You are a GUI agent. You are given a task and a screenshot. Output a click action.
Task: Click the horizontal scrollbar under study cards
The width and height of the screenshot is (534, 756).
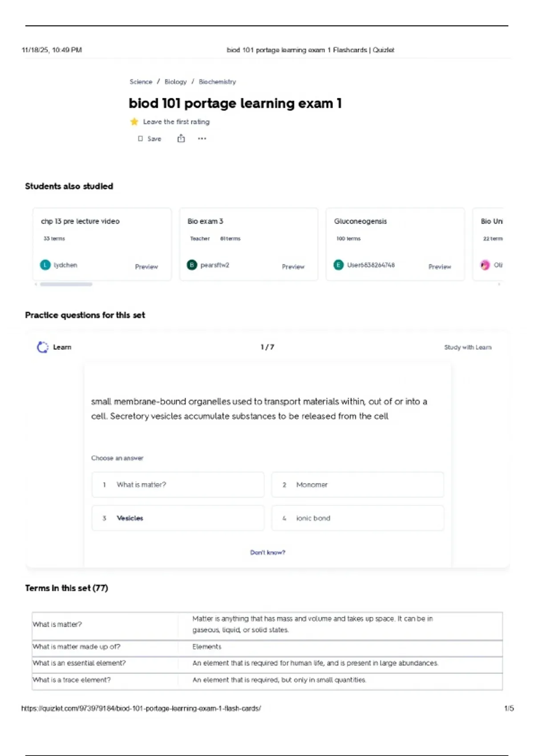coord(66,284)
